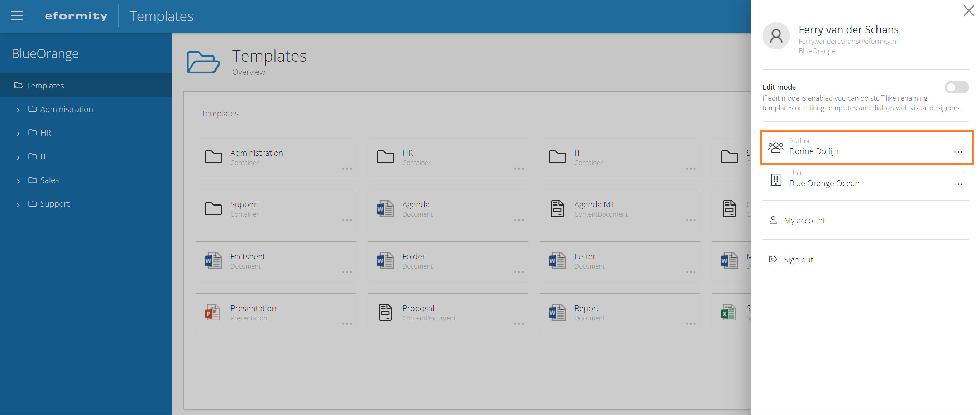Open the Factsheet card options menu

point(346,272)
